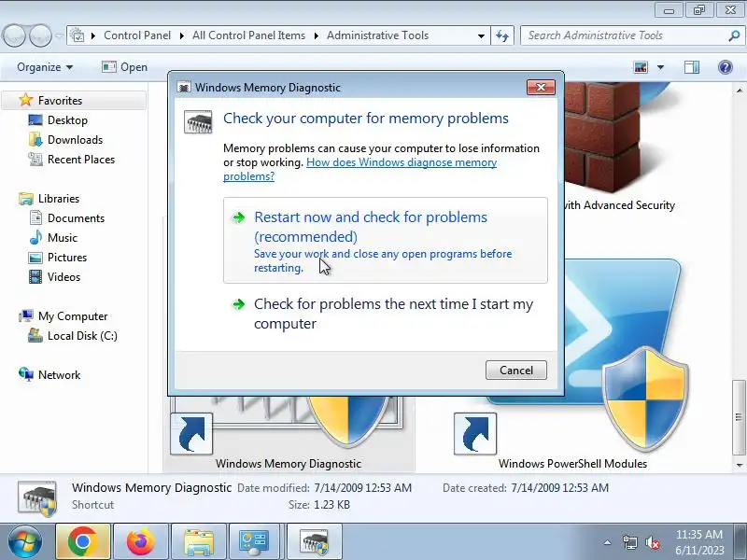
Task: Open the Windows Start button
Action: pos(25,541)
